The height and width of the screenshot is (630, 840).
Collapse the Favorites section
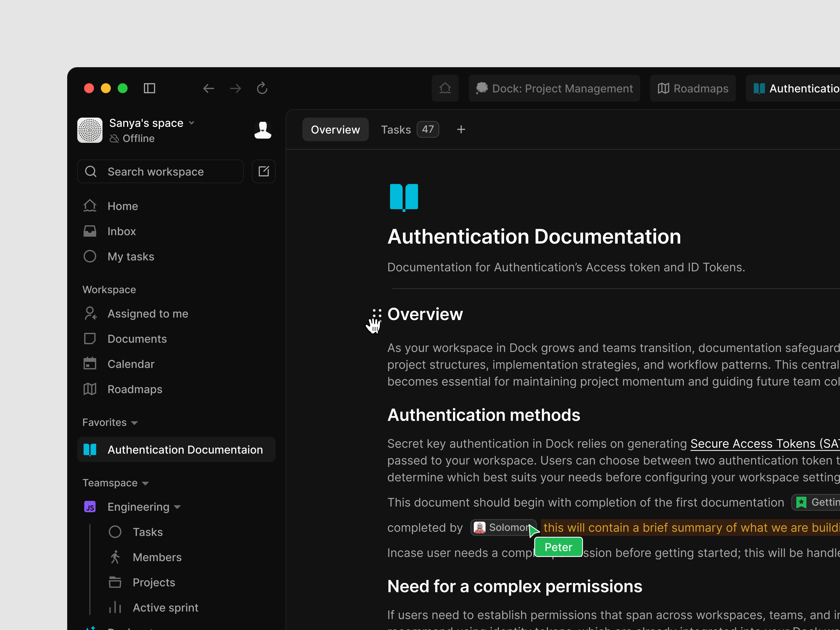pyautogui.click(x=134, y=422)
